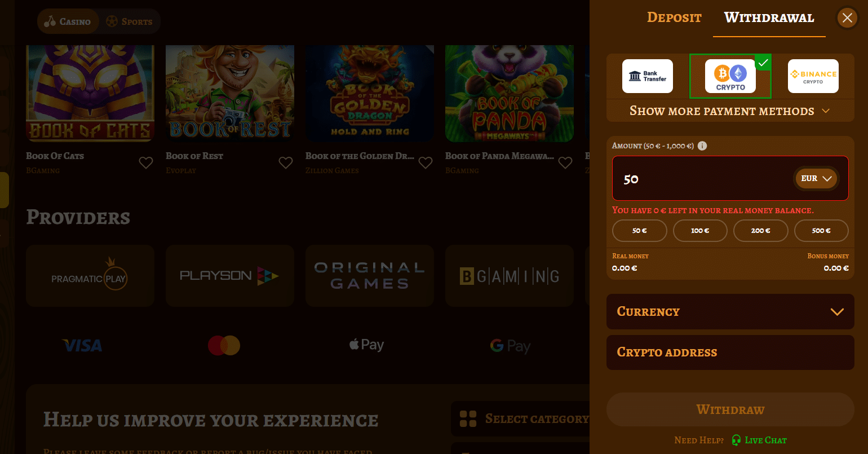Click heart icon next to Book of Rest
This screenshot has height=454, width=868.
[286, 163]
